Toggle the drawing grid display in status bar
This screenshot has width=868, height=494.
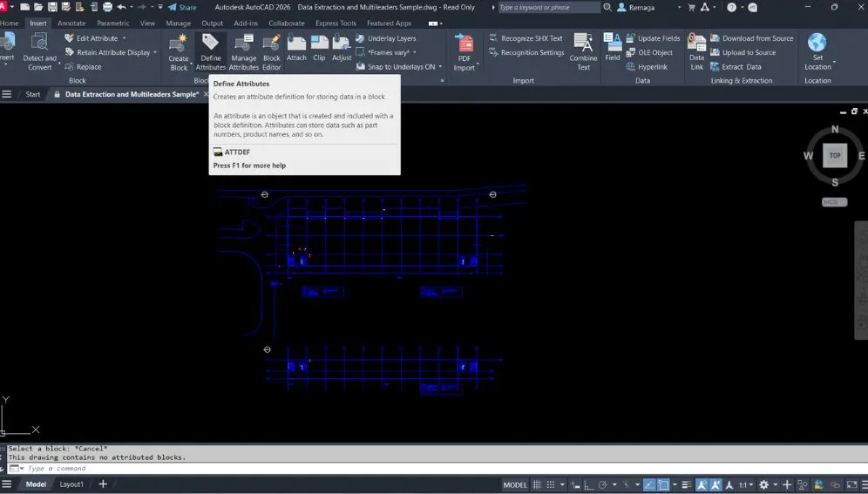click(x=538, y=484)
